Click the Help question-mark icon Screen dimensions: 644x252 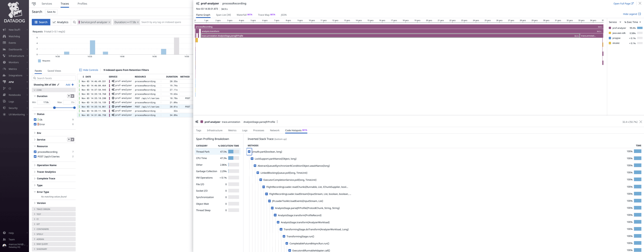[x=4, y=233]
